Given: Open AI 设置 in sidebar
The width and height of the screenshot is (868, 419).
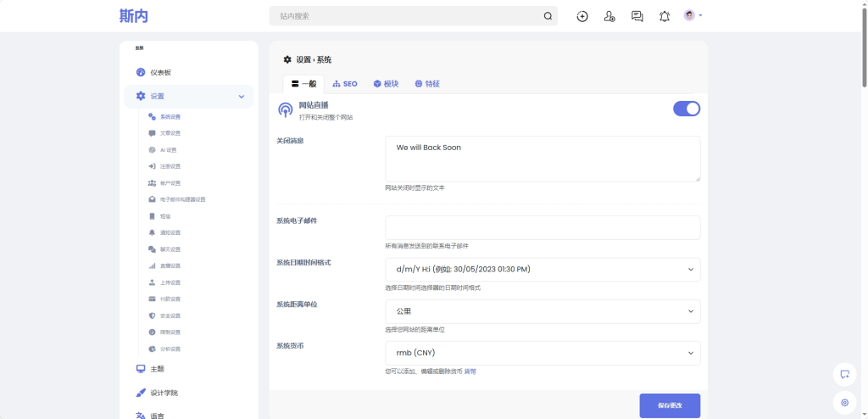Looking at the screenshot, I should click(x=169, y=149).
